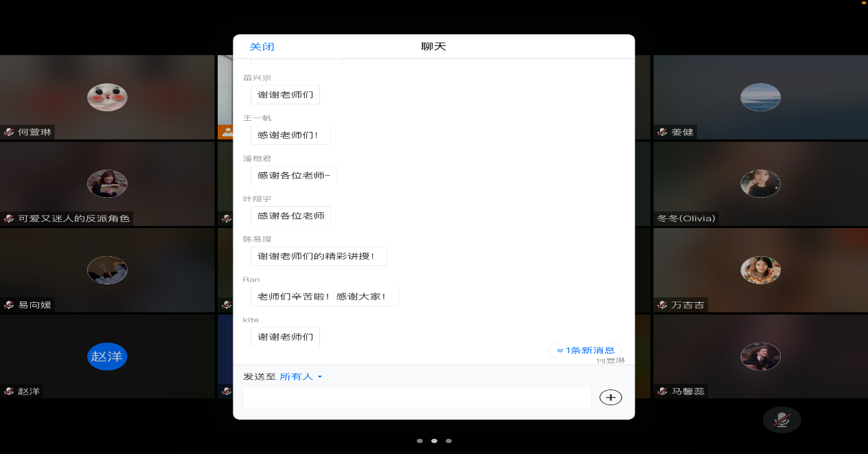Select 姜健's landscape avatar
Viewport: 868px width, 454px height.
pos(760,97)
